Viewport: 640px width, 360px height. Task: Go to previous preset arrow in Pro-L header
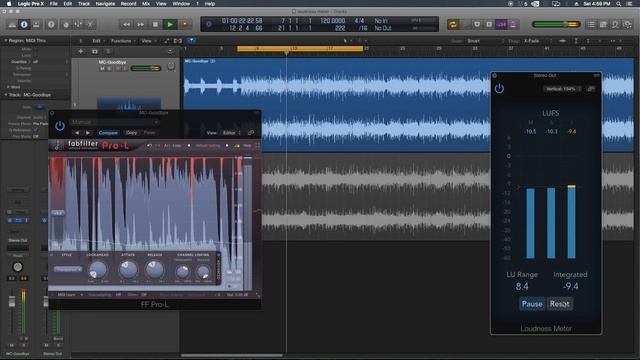(77, 133)
